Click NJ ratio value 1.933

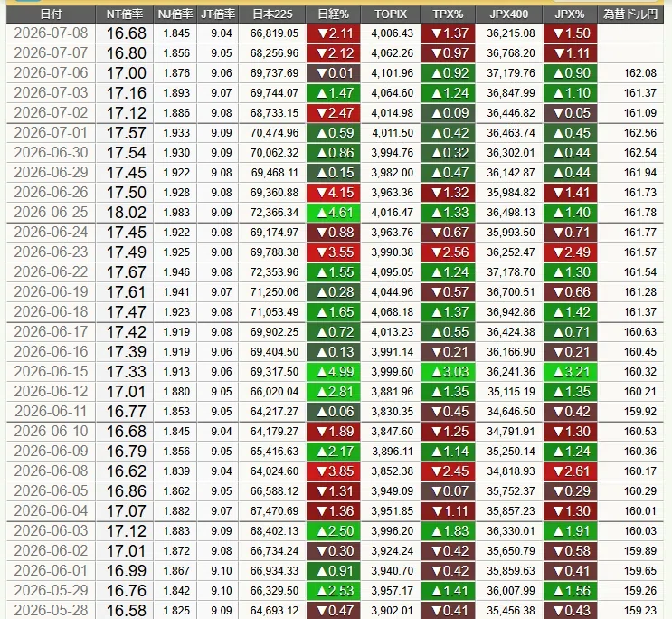[x=176, y=132]
